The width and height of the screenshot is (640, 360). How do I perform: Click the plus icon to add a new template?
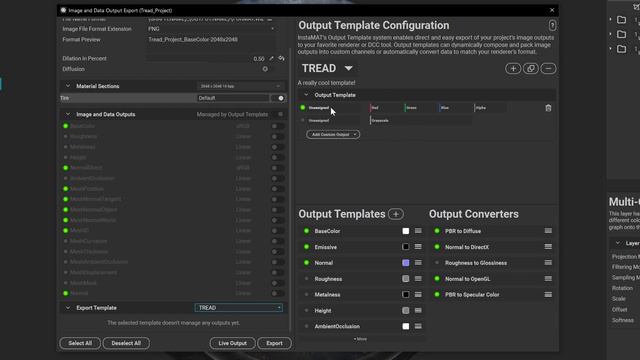[x=513, y=69]
